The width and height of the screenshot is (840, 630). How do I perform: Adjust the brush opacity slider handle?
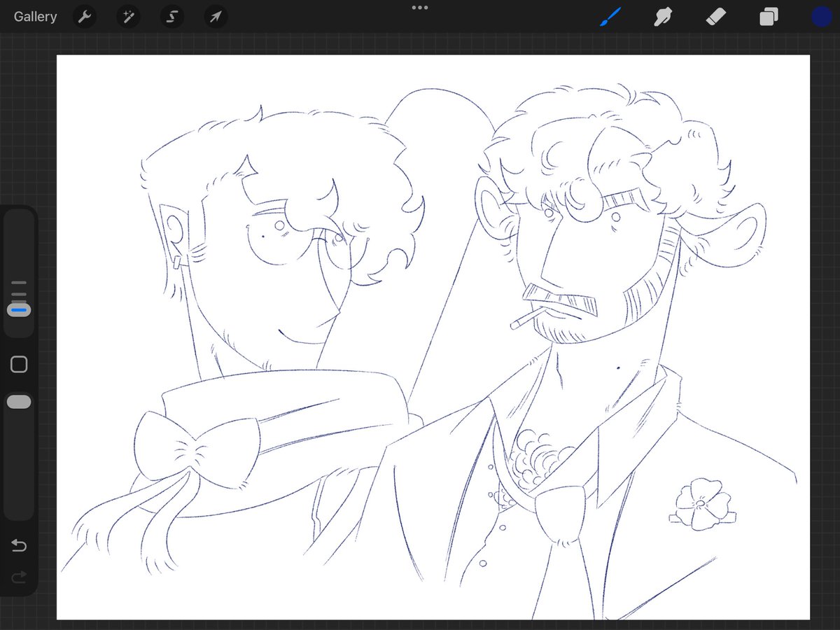click(x=19, y=402)
